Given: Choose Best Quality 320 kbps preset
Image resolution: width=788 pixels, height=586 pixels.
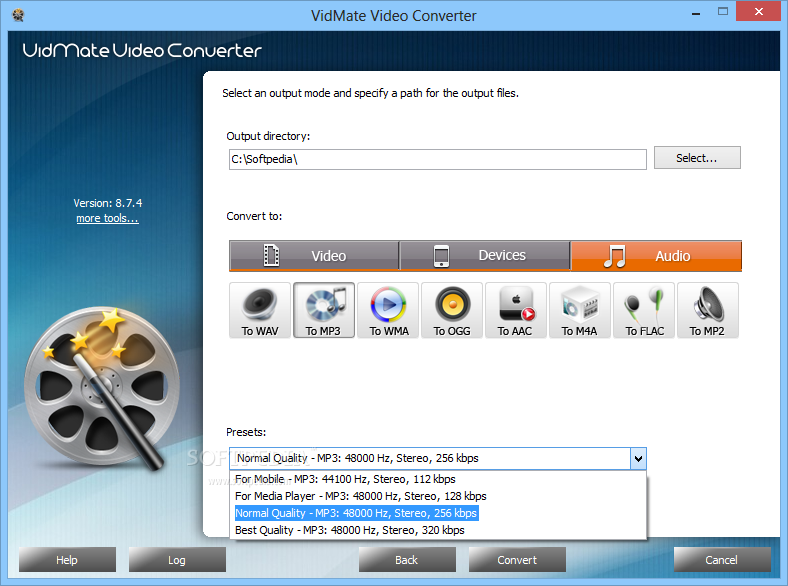Looking at the screenshot, I should pos(438,530).
